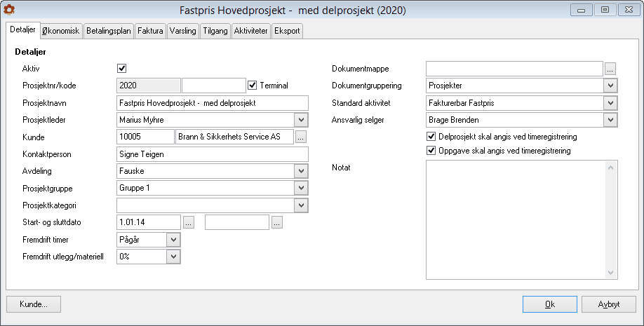Open the Dokumentmappe browse button
The height and width of the screenshot is (326, 644).
coord(610,69)
